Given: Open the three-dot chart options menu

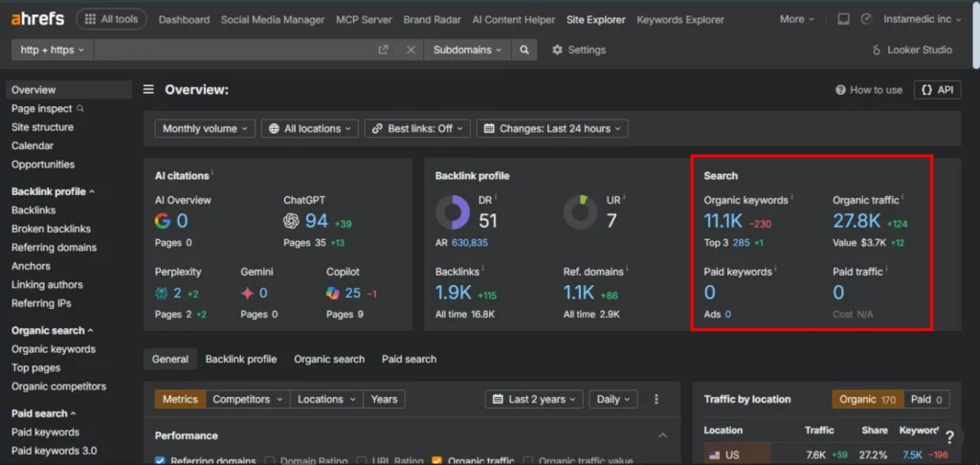Looking at the screenshot, I should point(657,399).
